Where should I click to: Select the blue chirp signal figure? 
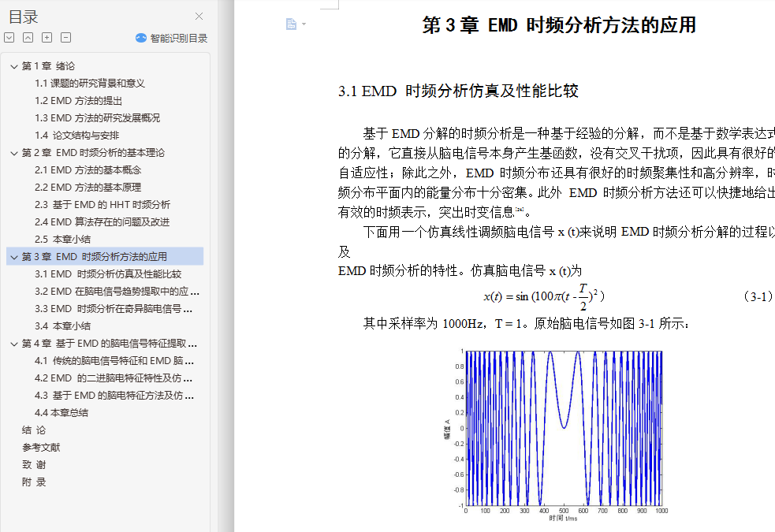coord(557,435)
